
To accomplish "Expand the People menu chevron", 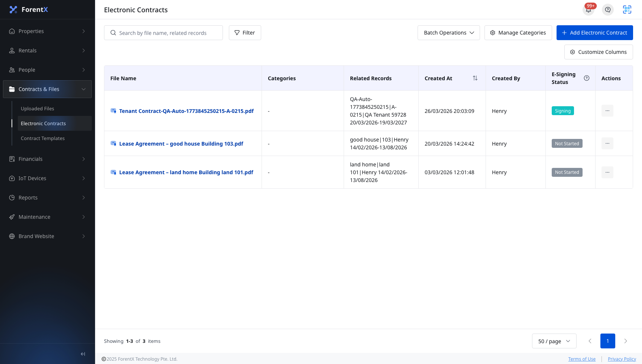I will click(x=84, y=70).
